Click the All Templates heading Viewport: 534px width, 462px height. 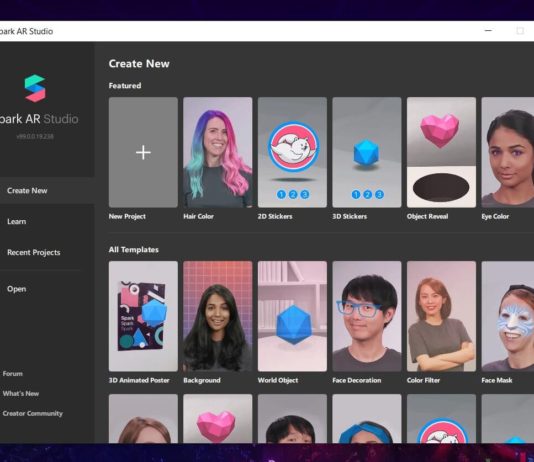click(x=134, y=250)
